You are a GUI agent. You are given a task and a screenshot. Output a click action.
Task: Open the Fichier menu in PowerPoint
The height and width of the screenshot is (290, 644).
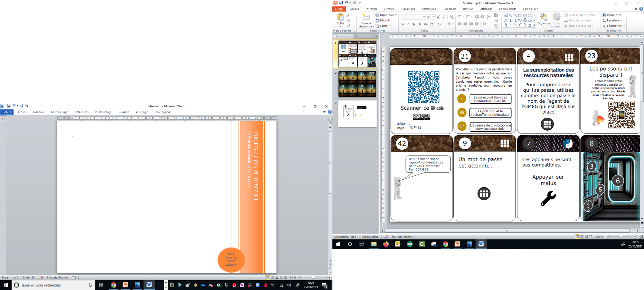coord(339,9)
